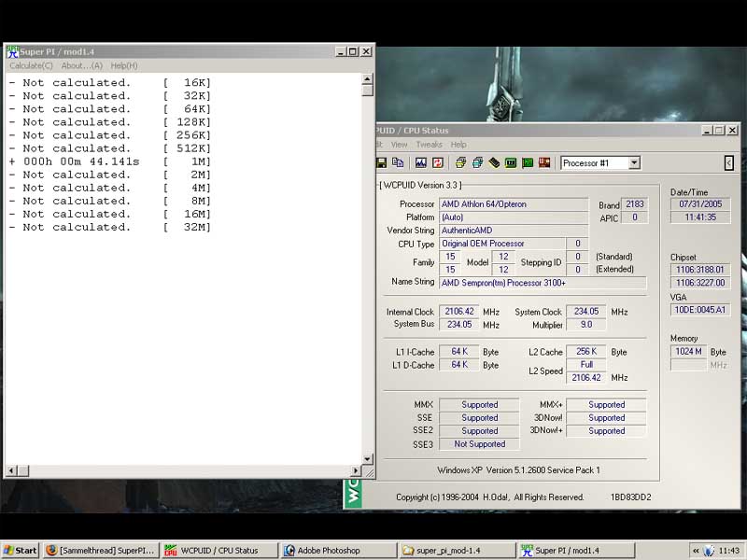Click the taskbar clock showing 11:43
Image resolution: width=747 pixels, height=560 pixels.
[x=729, y=551]
